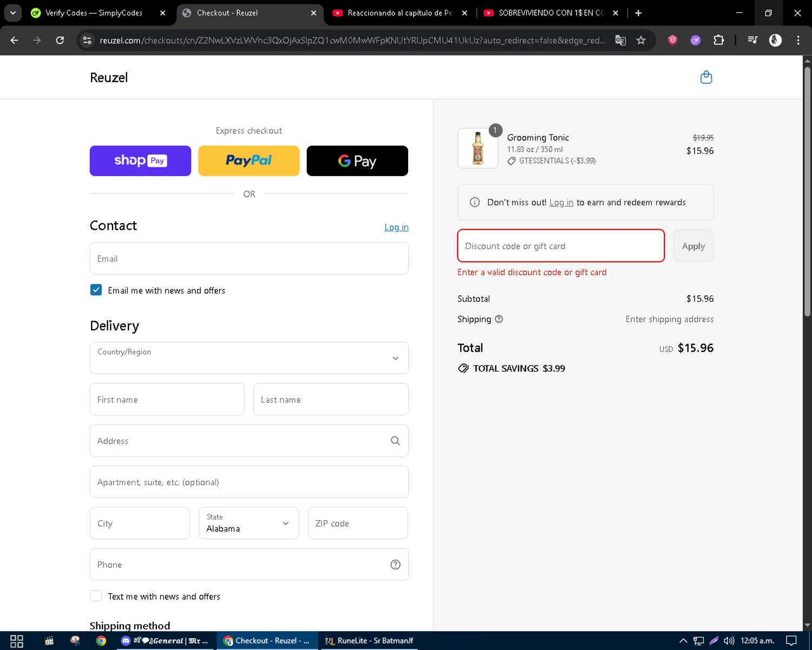Screen dimensions: 812x650
Task: Uncheck Email me with news and offers
Action: coord(96,290)
